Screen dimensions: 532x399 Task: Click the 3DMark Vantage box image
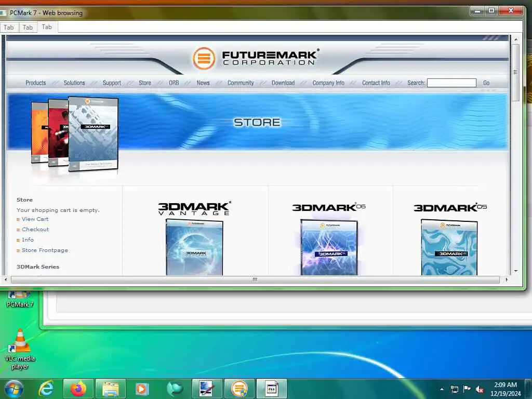point(194,247)
